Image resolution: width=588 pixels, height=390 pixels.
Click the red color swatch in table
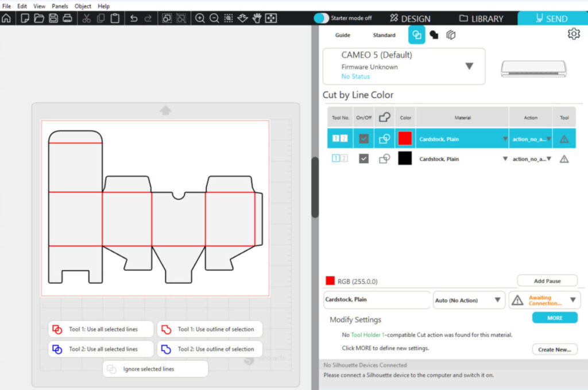click(405, 138)
